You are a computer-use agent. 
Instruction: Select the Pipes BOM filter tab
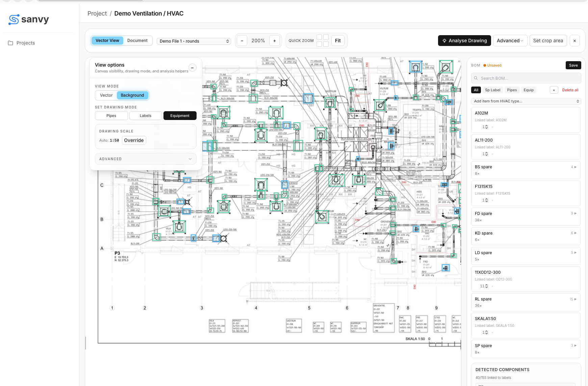[512, 90]
